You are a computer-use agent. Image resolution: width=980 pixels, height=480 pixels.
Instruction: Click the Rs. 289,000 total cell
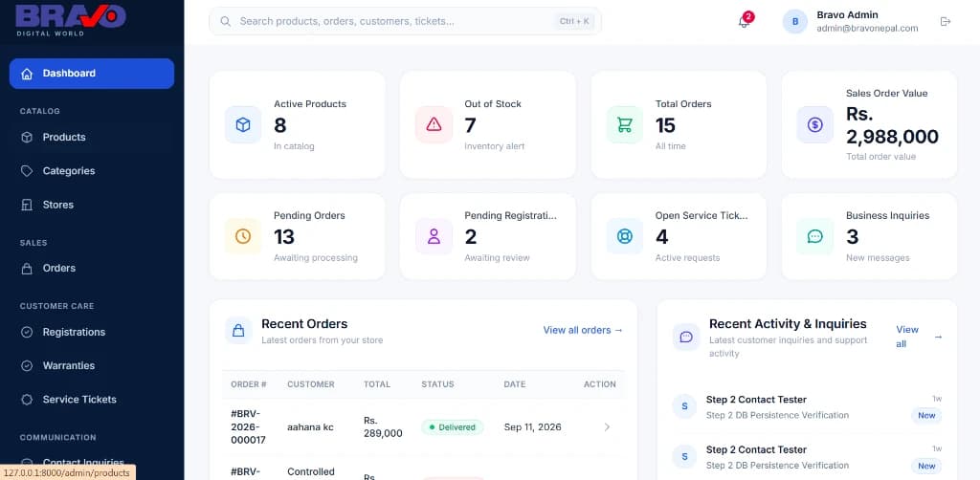(383, 427)
